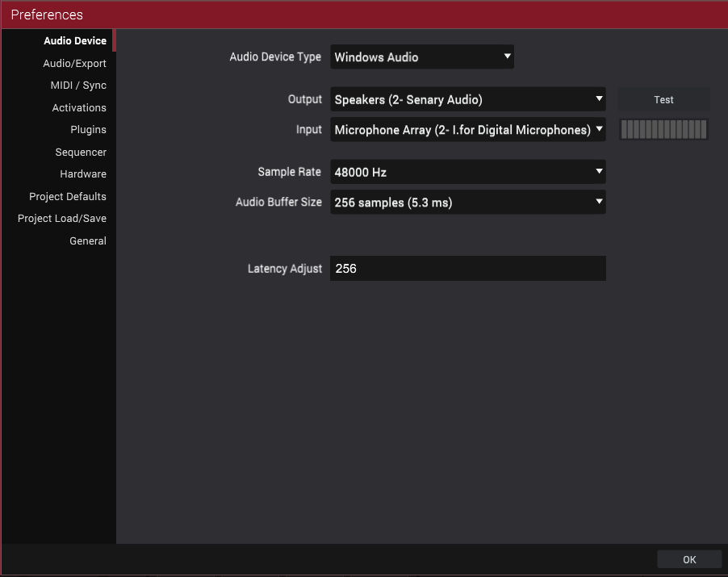Image resolution: width=728 pixels, height=577 pixels.
Task: Open the MIDI / Sync settings page
Action: (x=78, y=86)
